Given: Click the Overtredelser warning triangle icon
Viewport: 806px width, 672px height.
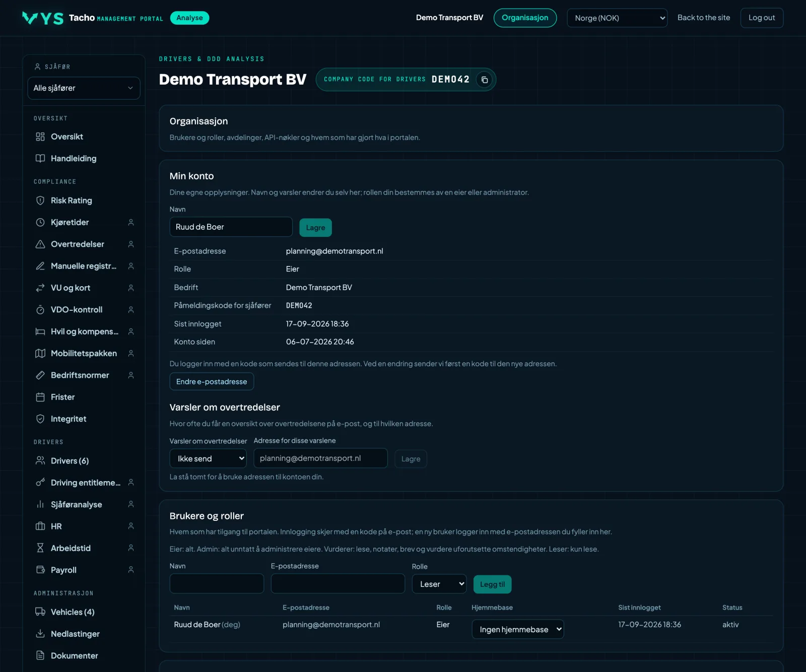Looking at the screenshot, I should tap(40, 244).
